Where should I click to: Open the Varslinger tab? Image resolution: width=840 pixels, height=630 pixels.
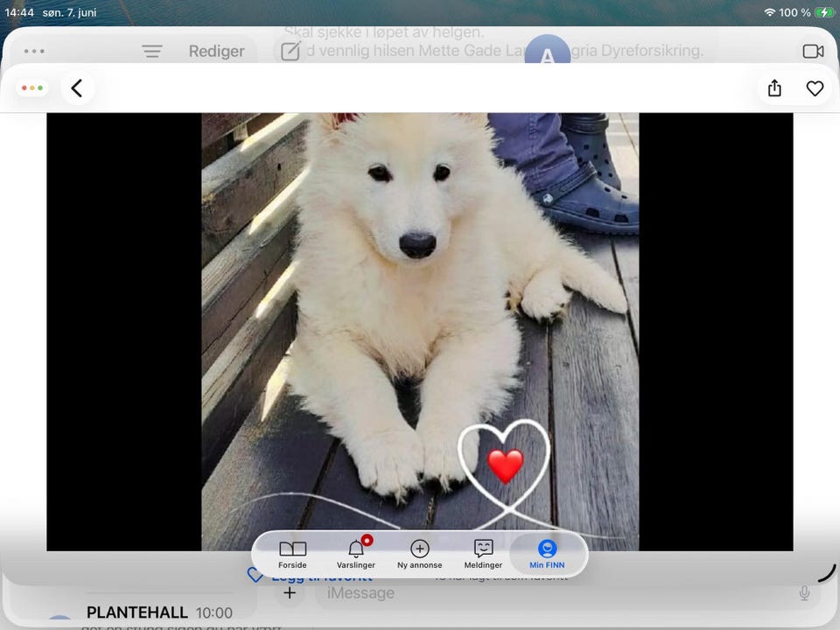[x=356, y=554]
